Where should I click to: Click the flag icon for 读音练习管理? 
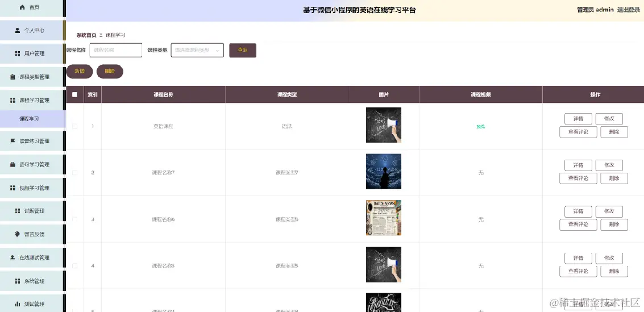click(x=13, y=141)
